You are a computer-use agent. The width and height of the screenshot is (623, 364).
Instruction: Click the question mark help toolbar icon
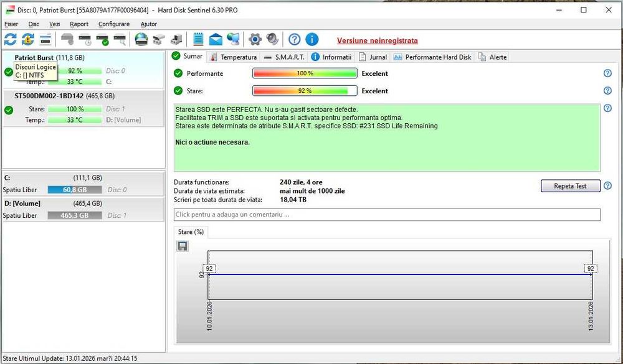pos(294,39)
